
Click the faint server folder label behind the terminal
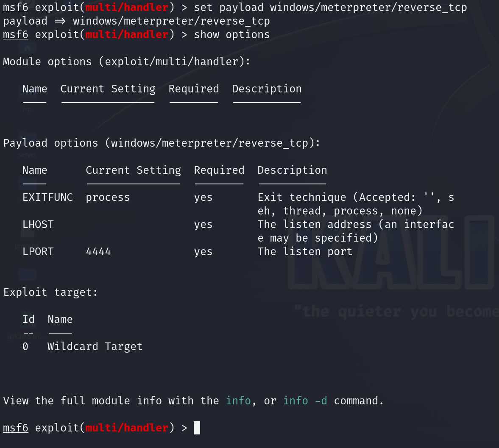click(x=27, y=155)
